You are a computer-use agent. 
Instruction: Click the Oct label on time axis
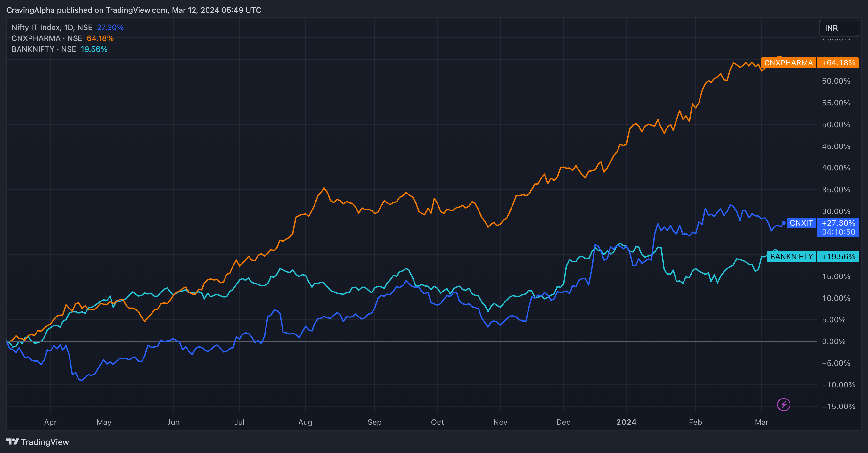[x=438, y=422]
